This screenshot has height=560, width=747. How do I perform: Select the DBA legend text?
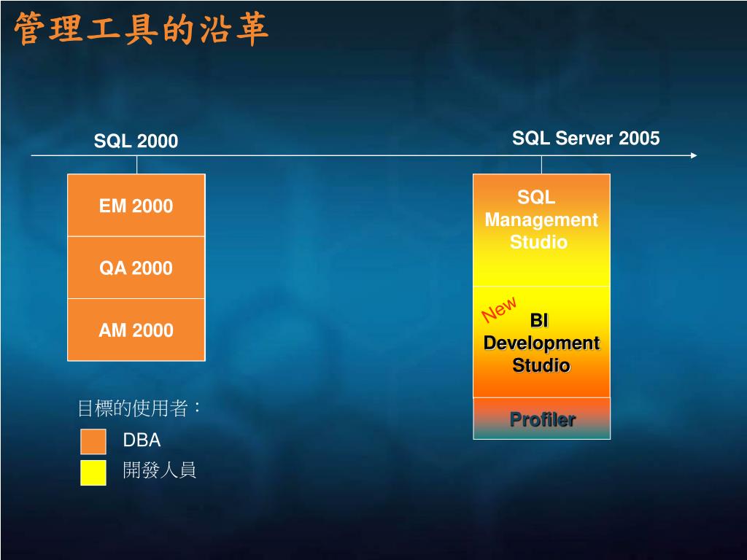click(x=142, y=440)
